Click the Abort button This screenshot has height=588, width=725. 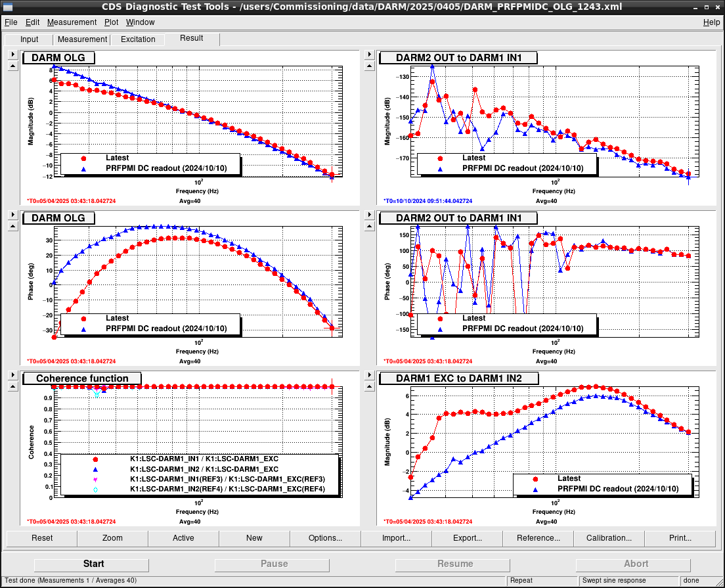pos(634,564)
